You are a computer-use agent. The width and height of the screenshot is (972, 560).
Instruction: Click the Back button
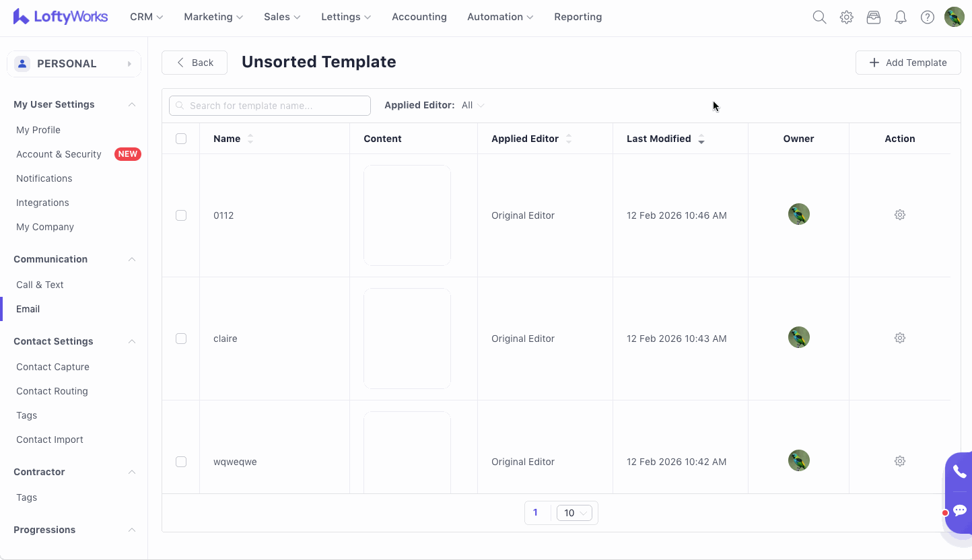click(x=195, y=63)
